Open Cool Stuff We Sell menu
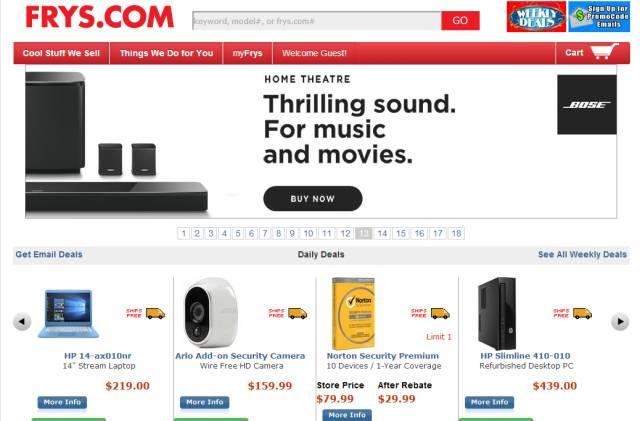Screen dimensions: 640x421 point(61,53)
